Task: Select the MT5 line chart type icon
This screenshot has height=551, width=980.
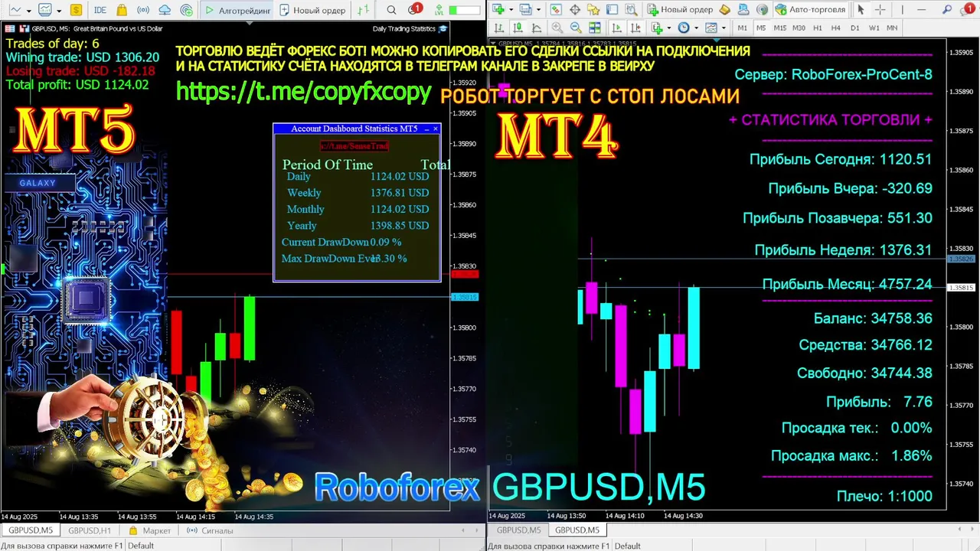Action: click(15, 10)
